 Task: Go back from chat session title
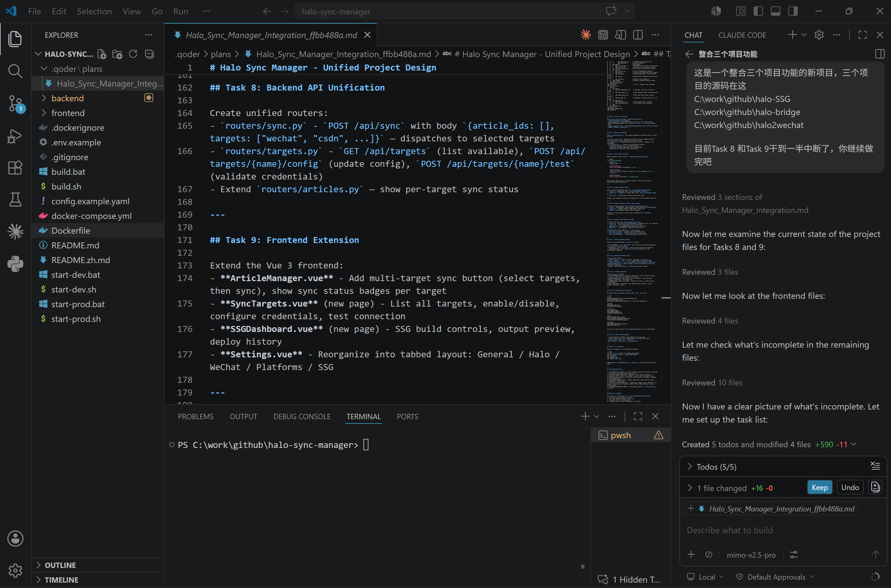coord(689,54)
